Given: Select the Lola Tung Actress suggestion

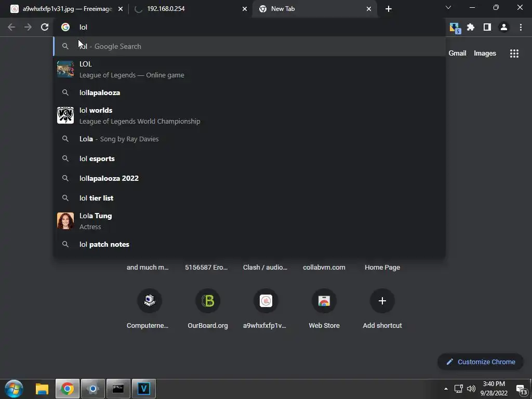Looking at the screenshot, I should click(249, 221).
